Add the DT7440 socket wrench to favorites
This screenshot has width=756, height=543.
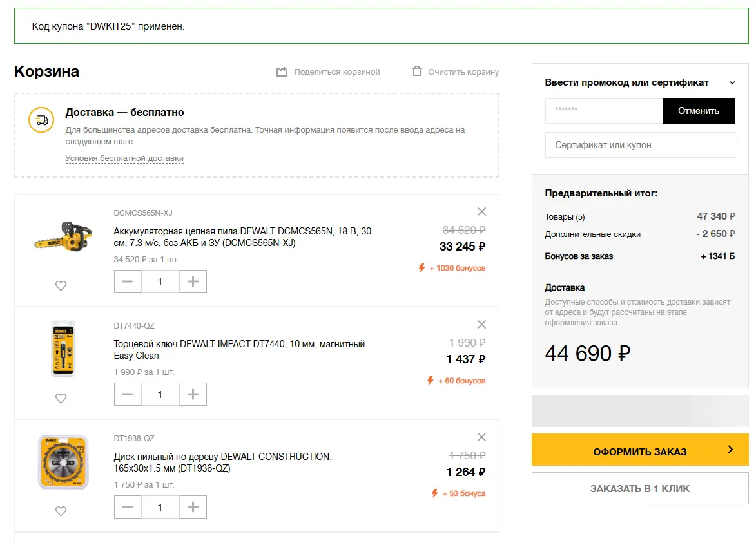point(61,399)
